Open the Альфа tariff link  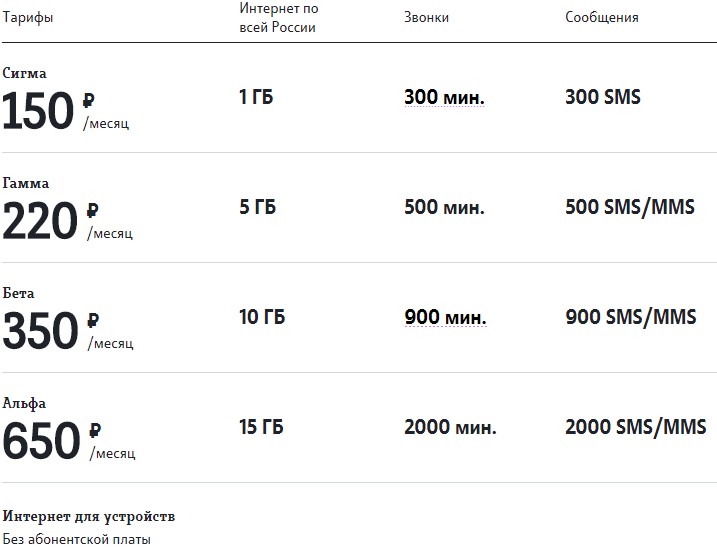(x=24, y=403)
